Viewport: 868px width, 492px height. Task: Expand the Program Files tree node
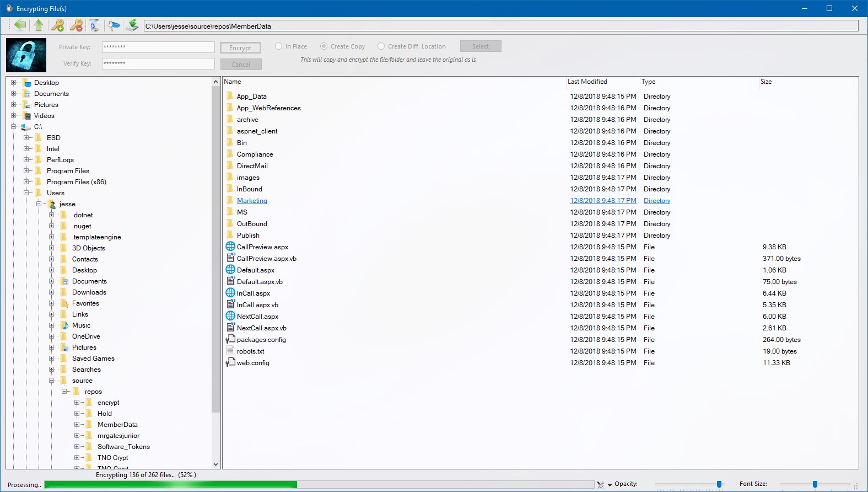coord(26,171)
